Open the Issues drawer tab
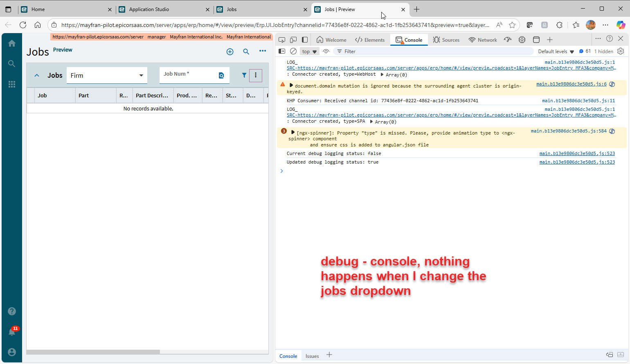Screen dimensions: 630x364 click(x=312, y=356)
